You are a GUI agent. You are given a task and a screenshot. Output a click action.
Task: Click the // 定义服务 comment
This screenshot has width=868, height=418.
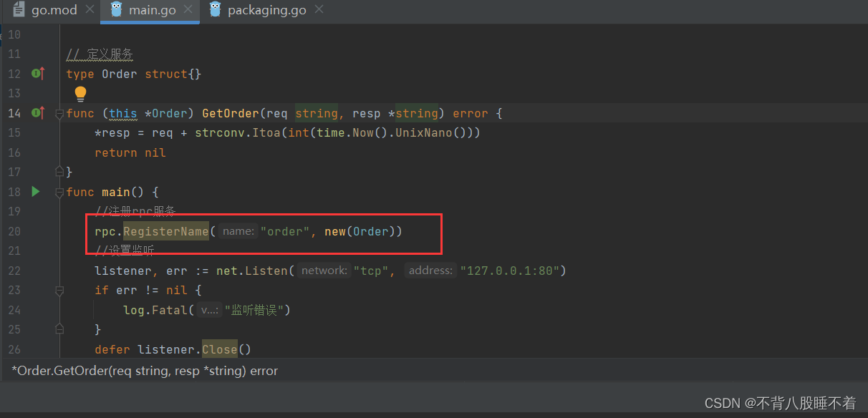[x=100, y=54]
